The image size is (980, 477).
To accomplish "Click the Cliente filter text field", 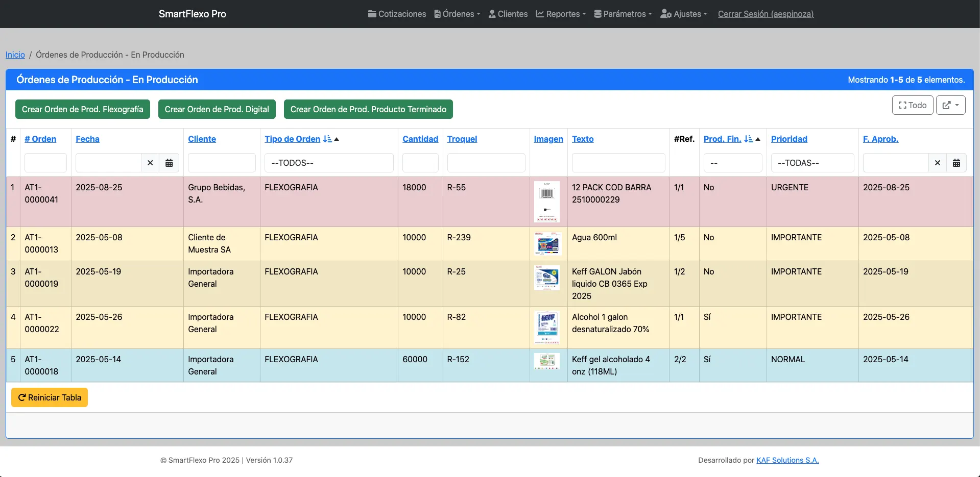I will click(x=222, y=163).
